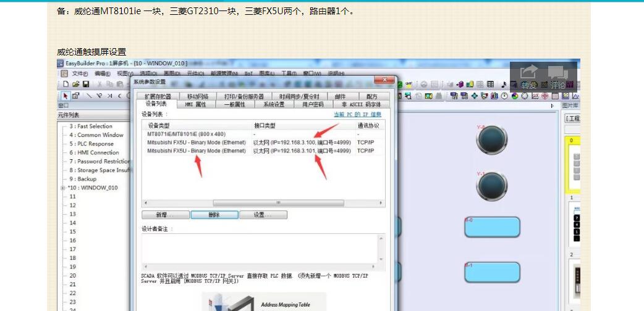Open the 系统设置 tab
The image size is (644, 311).
point(274,104)
